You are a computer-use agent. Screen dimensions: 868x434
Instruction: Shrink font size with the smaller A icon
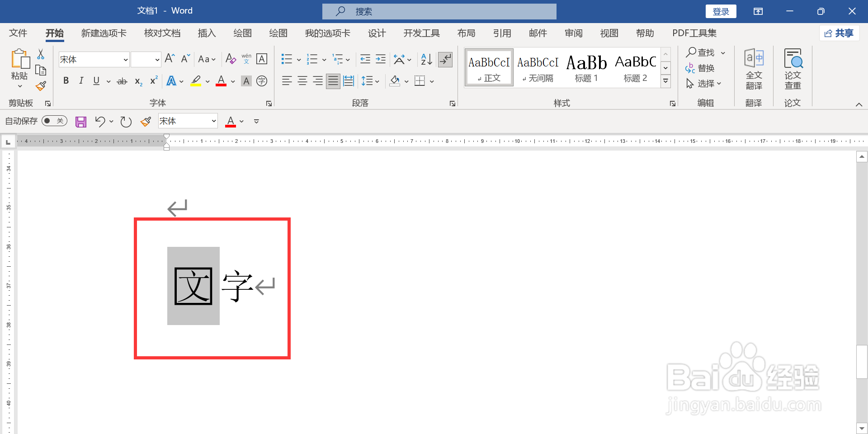185,59
